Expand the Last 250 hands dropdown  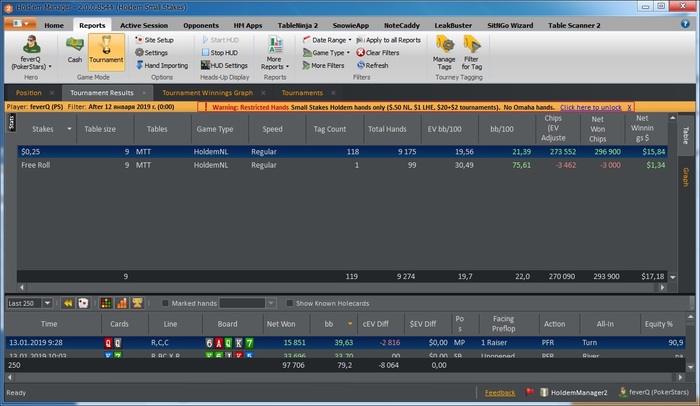pyautogui.click(x=47, y=303)
